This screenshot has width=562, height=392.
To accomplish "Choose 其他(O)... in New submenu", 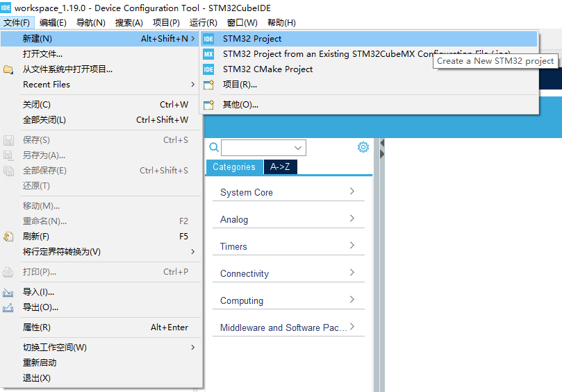I will tap(369, 105).
